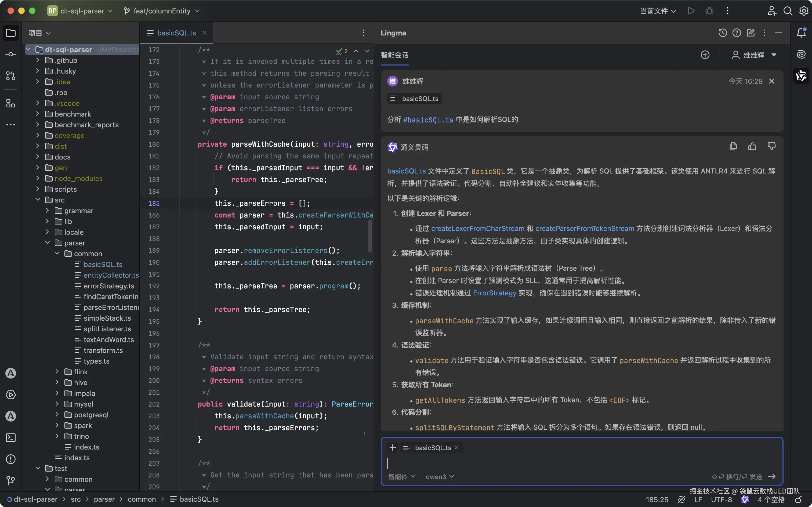Expand the flink folder
Image resolution: width=812 pixels, height=507 pixels.
[x=57, y=372]
